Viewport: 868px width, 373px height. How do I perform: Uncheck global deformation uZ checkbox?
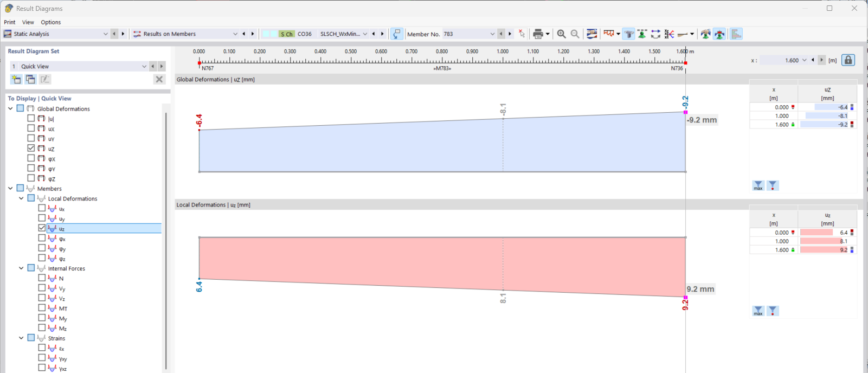tap(31, 148)
